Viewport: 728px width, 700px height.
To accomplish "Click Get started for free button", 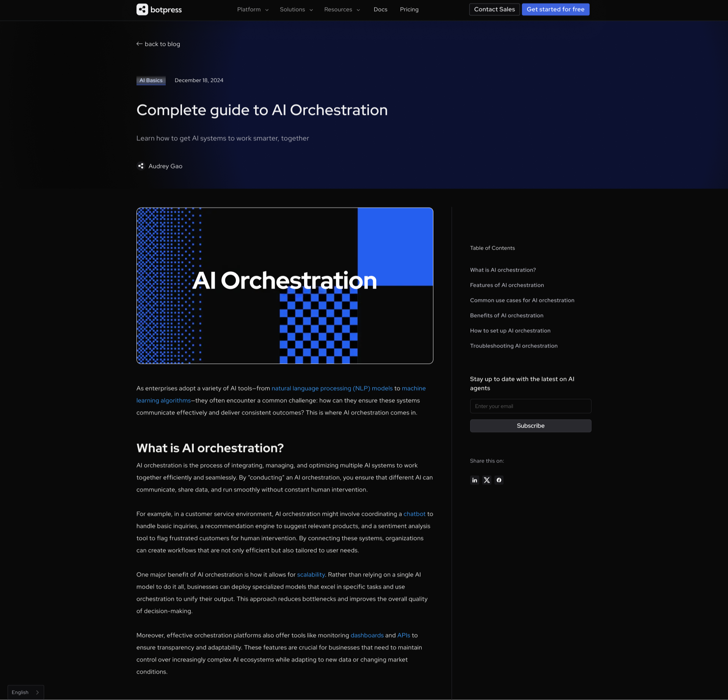I will [x=555, y=9].
